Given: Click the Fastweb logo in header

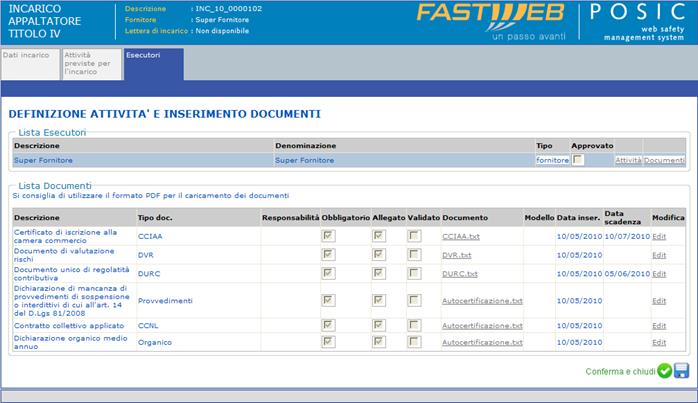Looking at the screenshot, I should [491, 20].
